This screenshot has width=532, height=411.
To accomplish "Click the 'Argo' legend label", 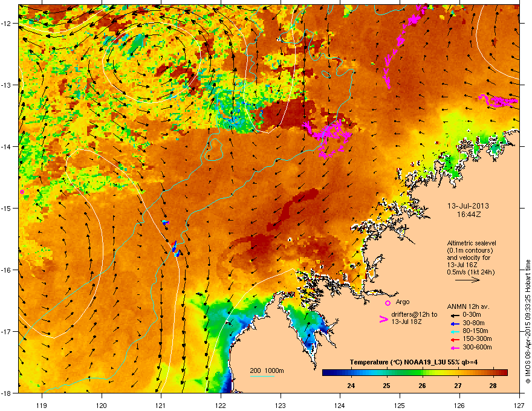I will [x=403, y=302].
